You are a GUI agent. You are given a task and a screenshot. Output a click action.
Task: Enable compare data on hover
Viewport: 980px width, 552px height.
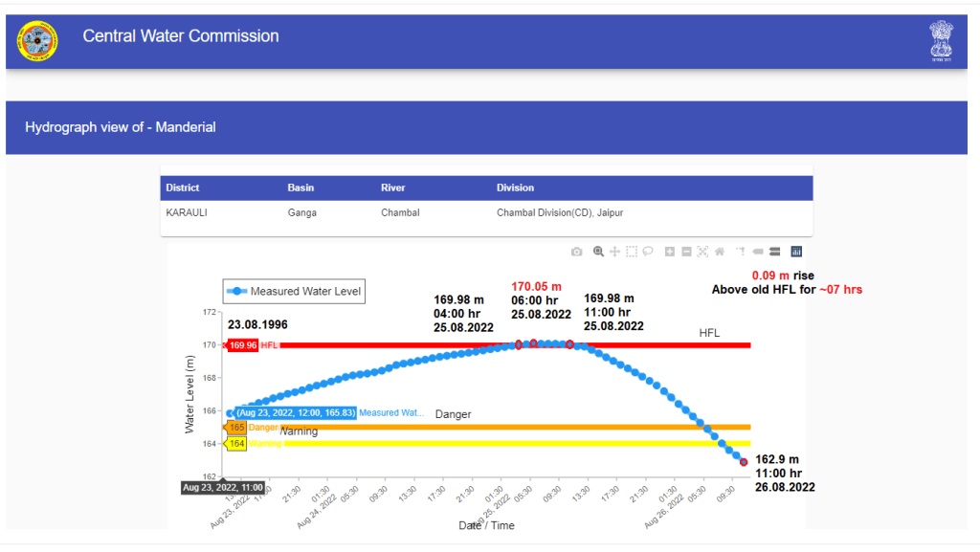pyautogui.click(x=774, y=252)
